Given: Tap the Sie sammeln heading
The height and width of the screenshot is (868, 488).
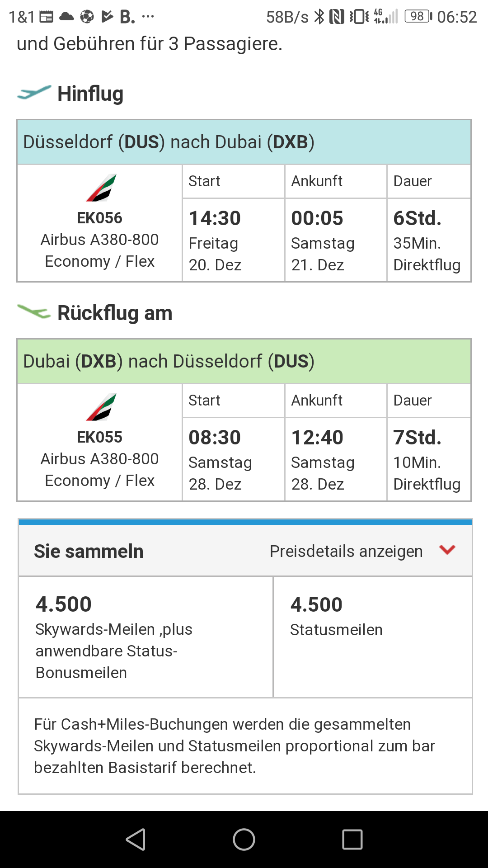Looking at the screenshot, I should [x=89, y=551].
